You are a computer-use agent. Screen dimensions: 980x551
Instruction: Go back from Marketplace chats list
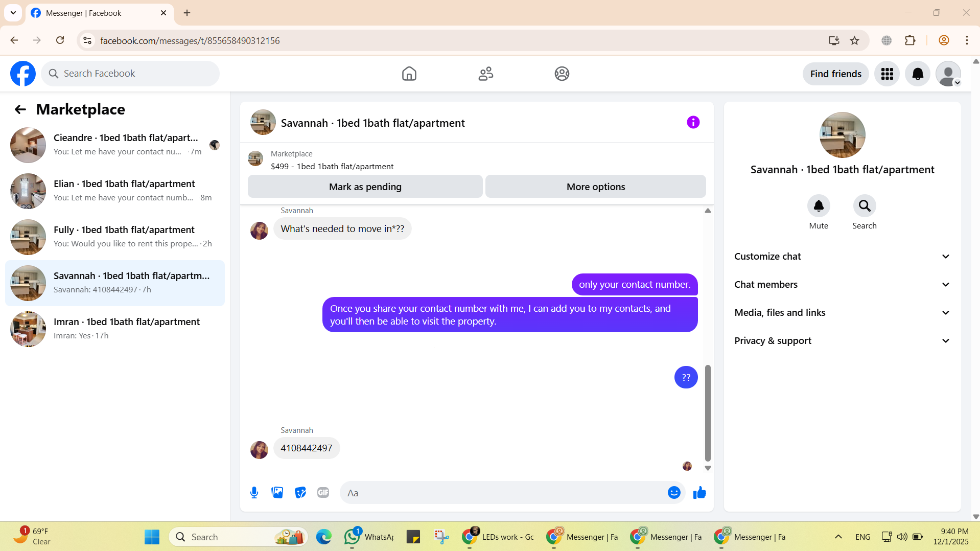[20, 109]
